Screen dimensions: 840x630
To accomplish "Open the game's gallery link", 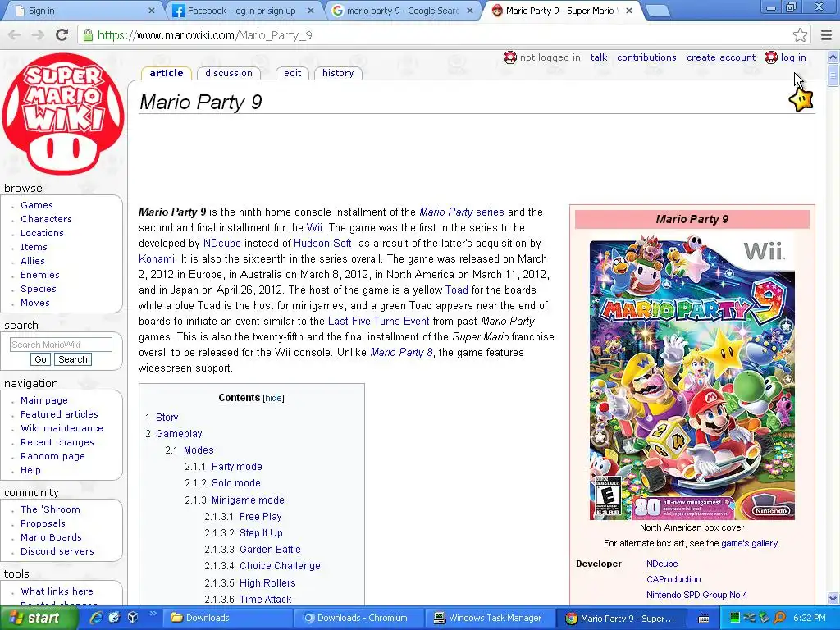I will [750, 543].
